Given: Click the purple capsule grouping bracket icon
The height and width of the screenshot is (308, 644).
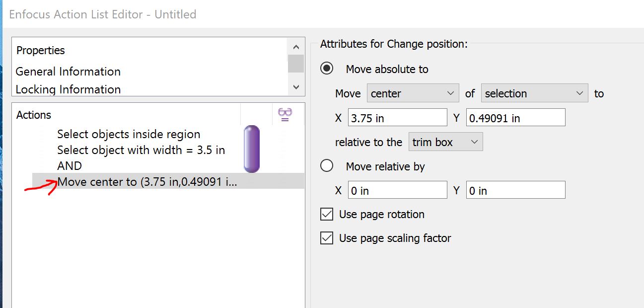Looking at the screenshot, I should 252,149.
